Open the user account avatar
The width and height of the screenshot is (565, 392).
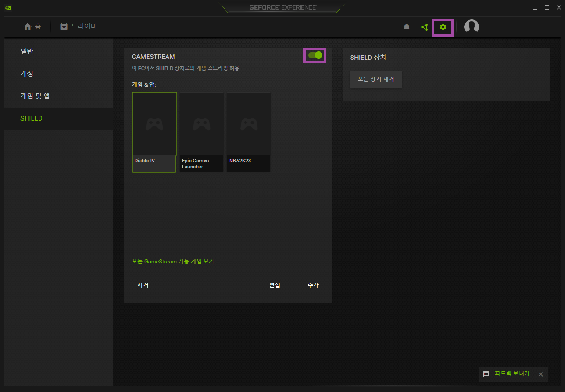(472, 26)
